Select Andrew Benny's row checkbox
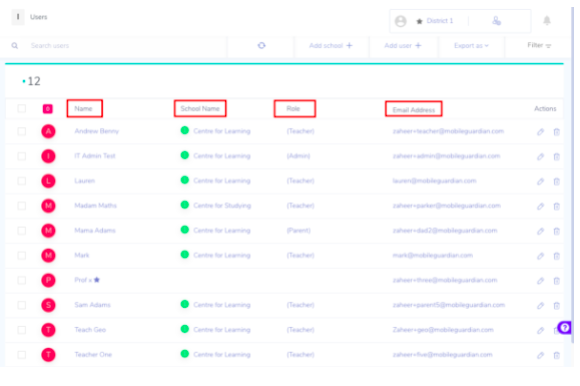The height and width of the screenshot is (386, 580). [22, 131]
